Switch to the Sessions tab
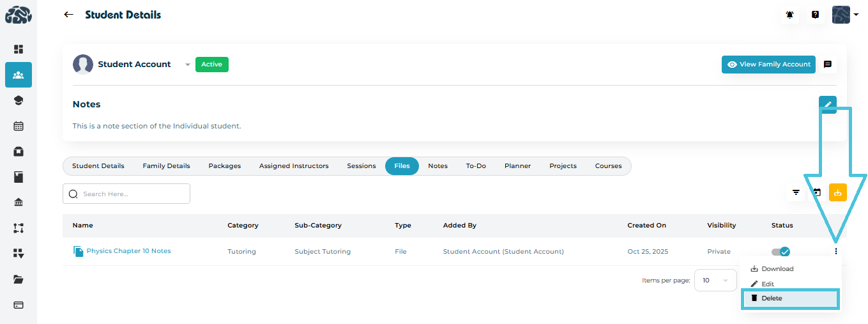The image size is (868, 324). [x=362, y=166]
